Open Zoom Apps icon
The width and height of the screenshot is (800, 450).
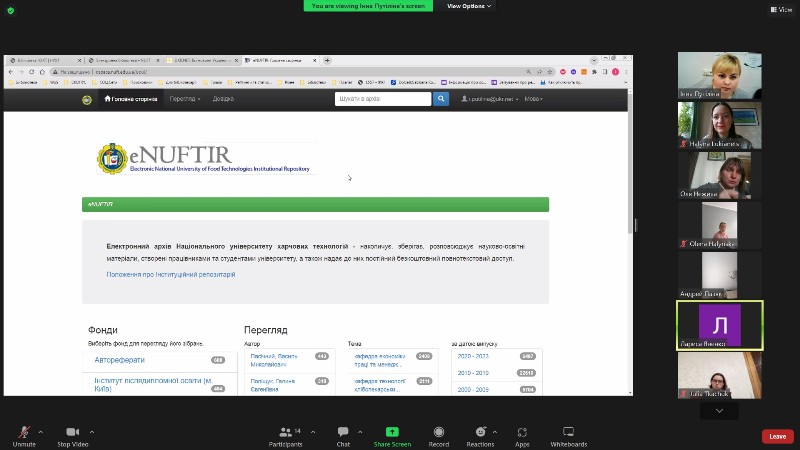[x=522, y=432]
